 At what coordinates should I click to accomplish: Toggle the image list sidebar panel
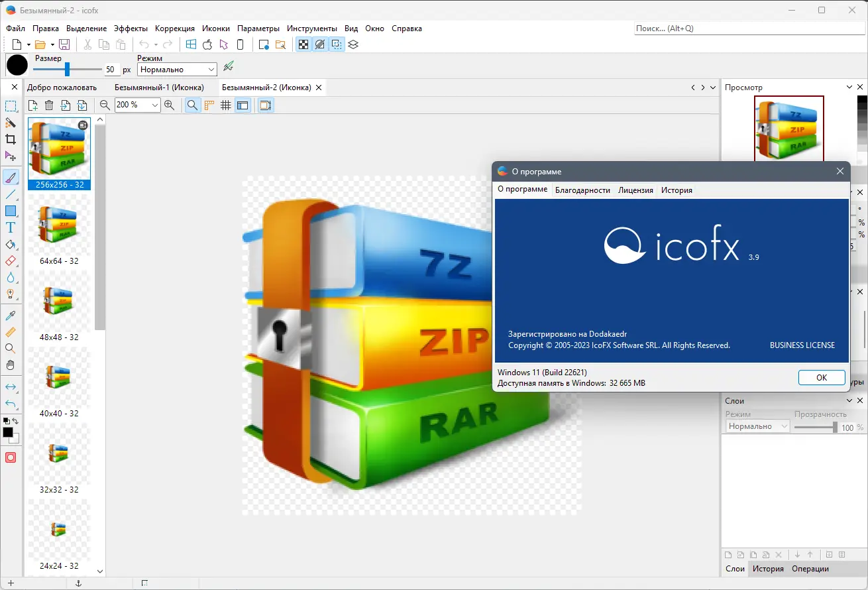pos(243,105)
